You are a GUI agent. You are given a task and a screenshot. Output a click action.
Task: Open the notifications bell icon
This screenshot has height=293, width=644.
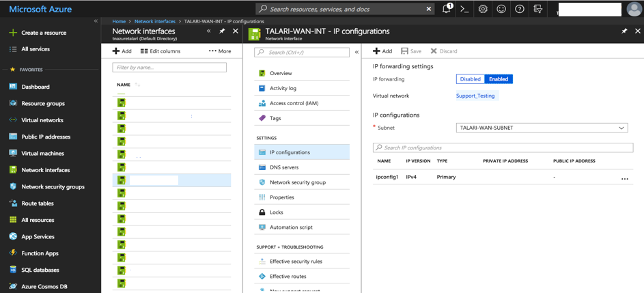click(x=447, y=9)
